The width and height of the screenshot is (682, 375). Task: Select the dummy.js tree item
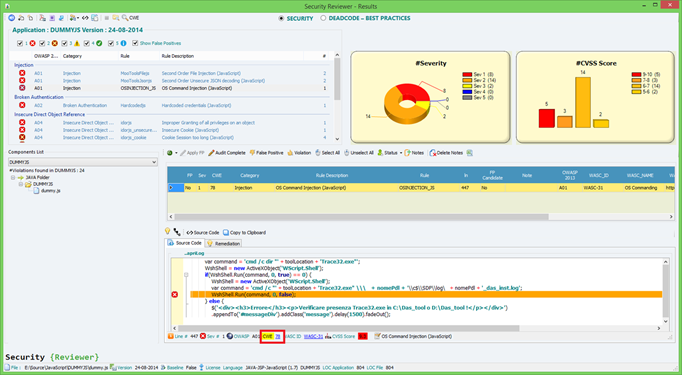(x=50, y=191)
